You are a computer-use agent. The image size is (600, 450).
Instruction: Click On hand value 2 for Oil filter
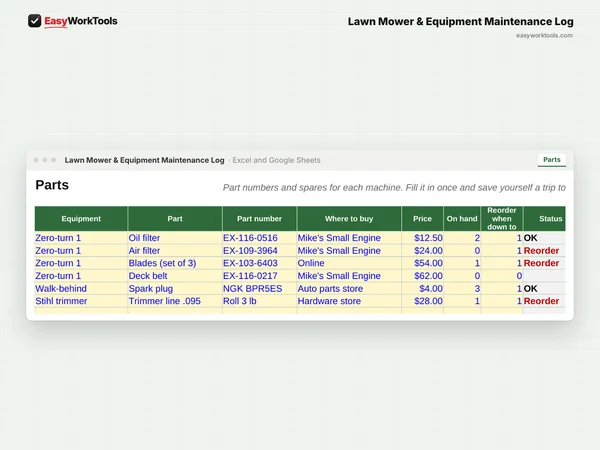click(462, 238)
